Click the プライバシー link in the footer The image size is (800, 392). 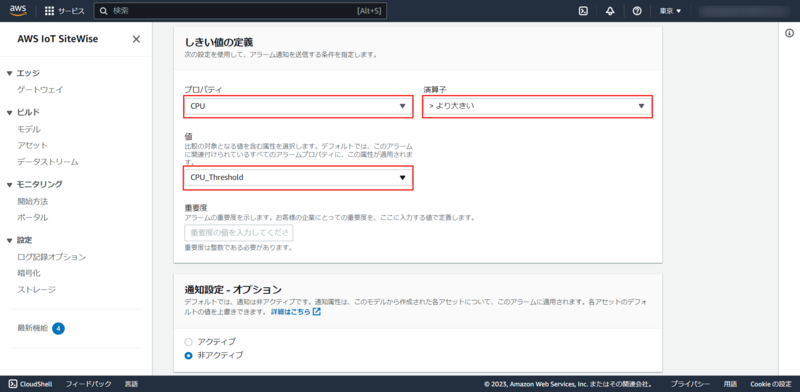pos(690,384)
